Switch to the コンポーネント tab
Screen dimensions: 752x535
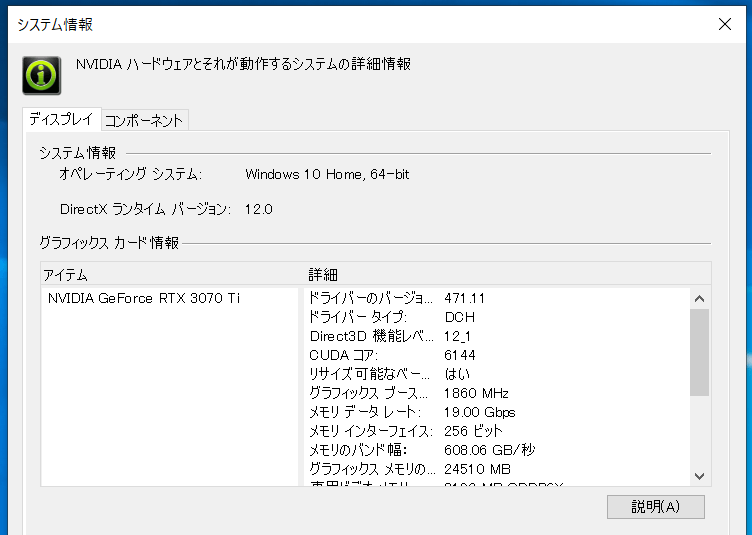coord(144,120)
